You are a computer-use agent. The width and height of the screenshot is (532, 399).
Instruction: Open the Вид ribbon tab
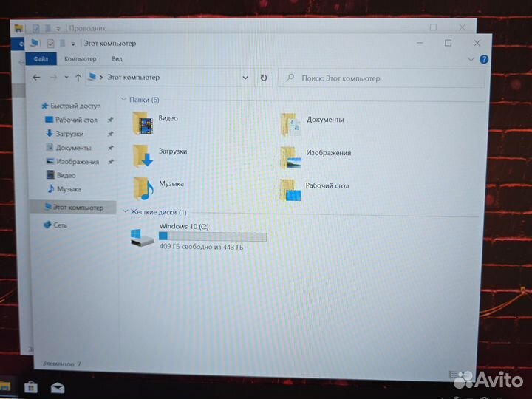tap(117, 58)
